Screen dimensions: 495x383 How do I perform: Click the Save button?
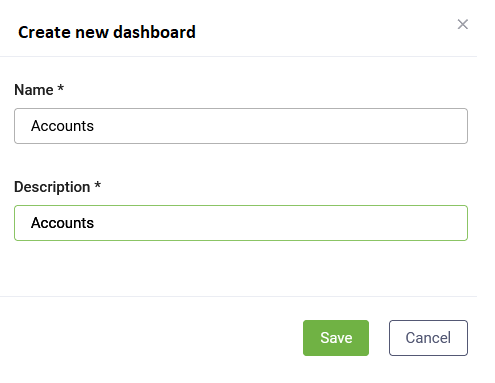coord(336,338)
